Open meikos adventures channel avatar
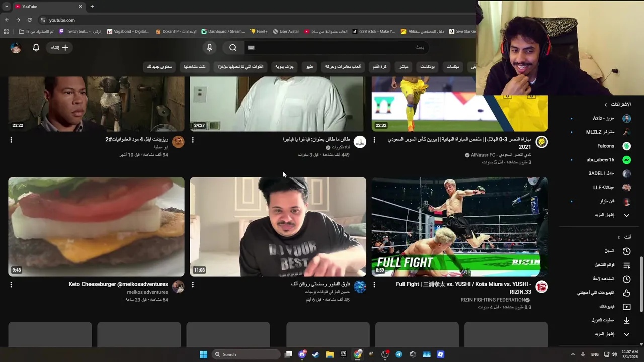This screenshot has height=362, width=644. [x=178, y=287]
